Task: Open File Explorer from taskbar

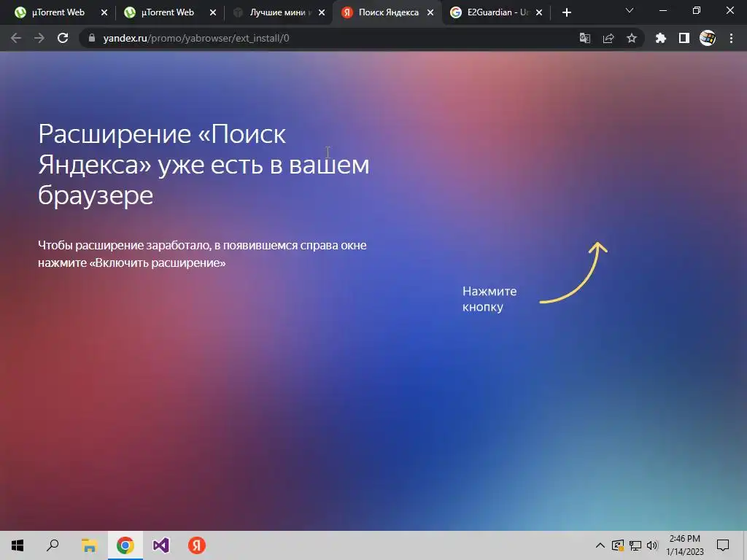Action: click(89, 545)
